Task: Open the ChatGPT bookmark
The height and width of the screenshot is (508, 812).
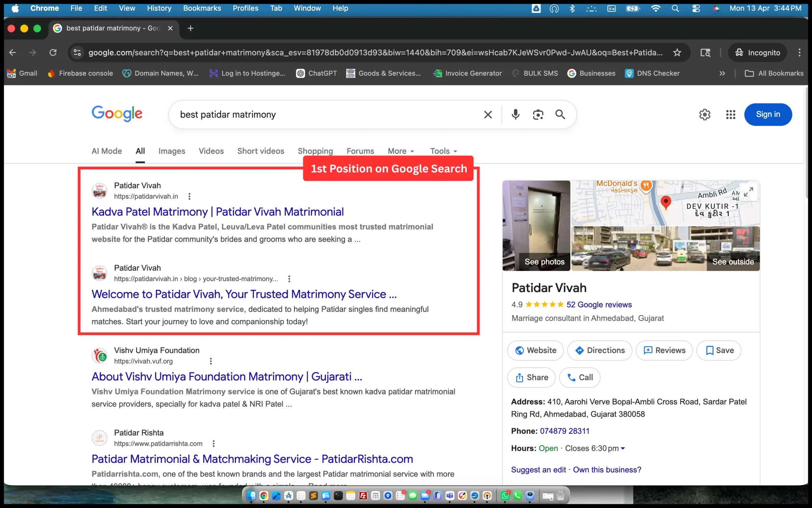Action: click(317, 73)
